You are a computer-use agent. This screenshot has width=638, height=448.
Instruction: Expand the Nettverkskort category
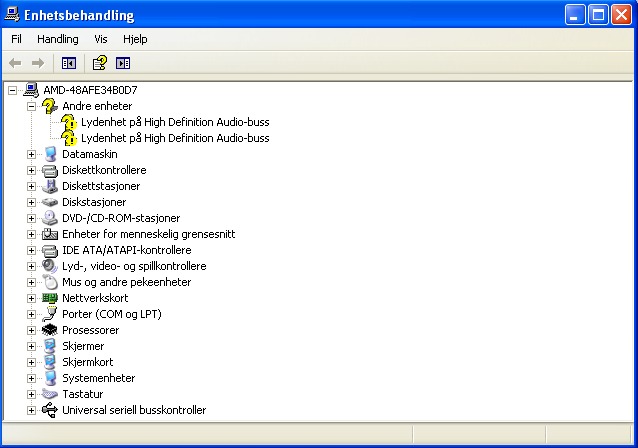(x=31, y=298)
